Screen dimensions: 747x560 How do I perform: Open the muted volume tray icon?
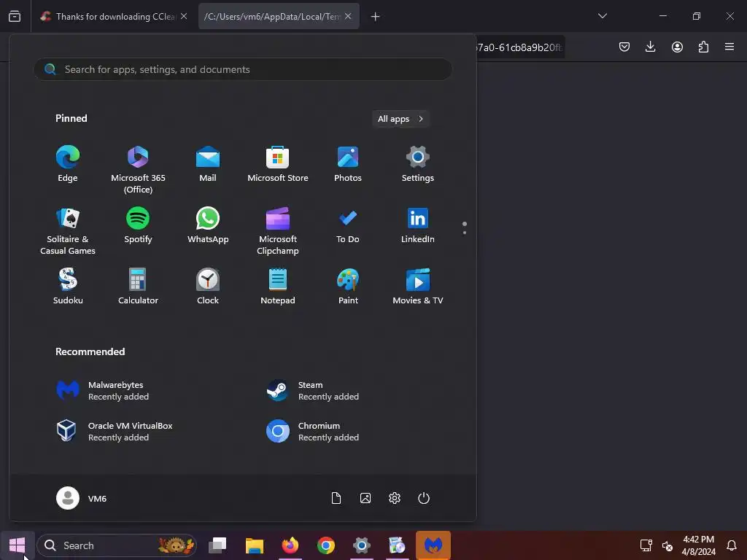click(667, 545)
